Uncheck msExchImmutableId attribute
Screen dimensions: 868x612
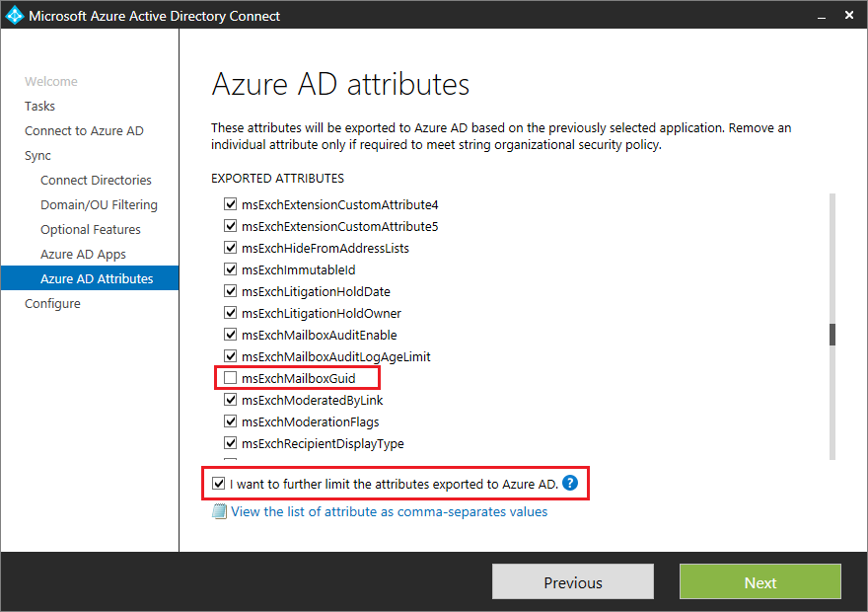pyautogui.click(x=230, y=269)
